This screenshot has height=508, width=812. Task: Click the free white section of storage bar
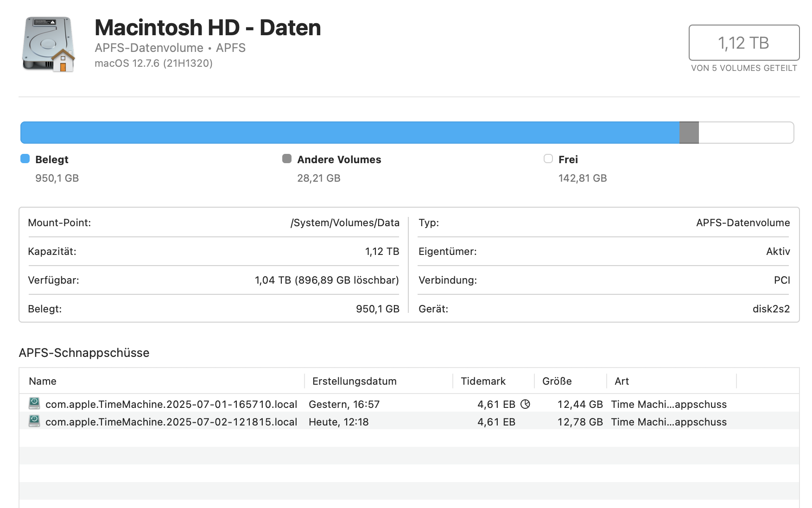746,133
